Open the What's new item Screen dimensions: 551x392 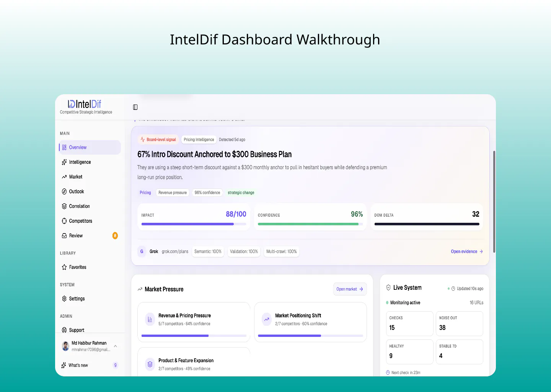click(90, 365)
